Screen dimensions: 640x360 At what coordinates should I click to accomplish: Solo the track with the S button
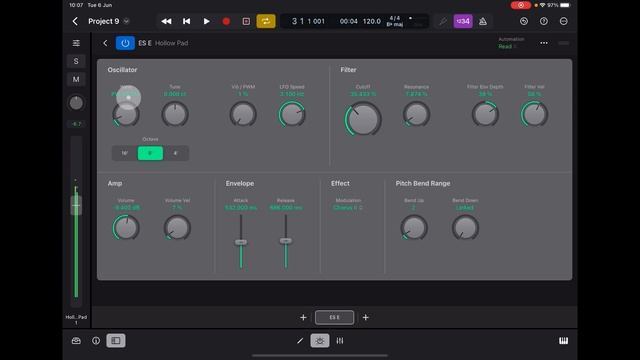pos(76,61)
